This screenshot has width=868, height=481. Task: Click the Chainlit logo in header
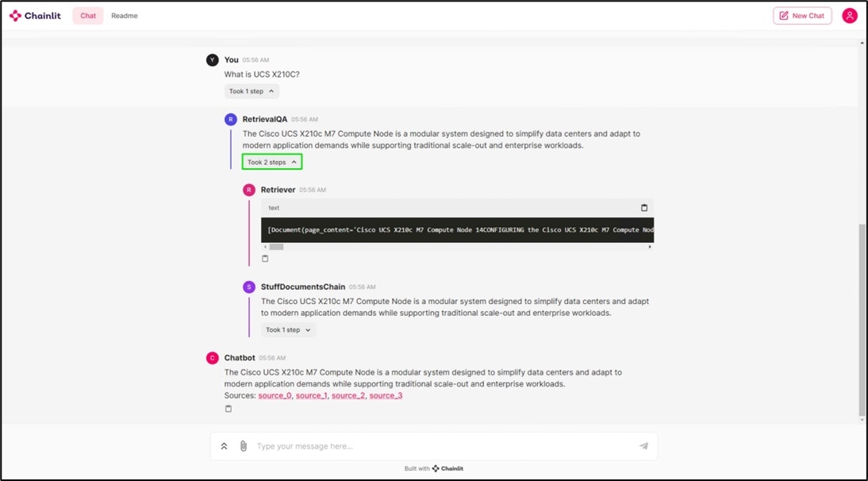pyautogui.click(x=35, y=16)
